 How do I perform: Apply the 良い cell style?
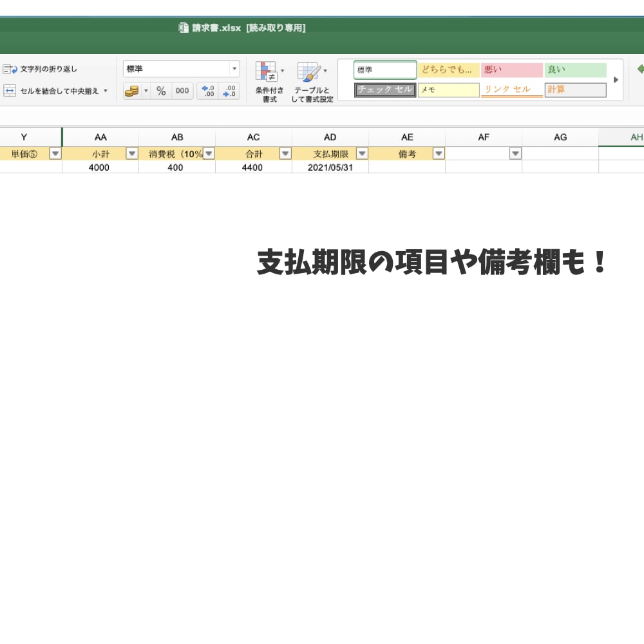(575, 70)
